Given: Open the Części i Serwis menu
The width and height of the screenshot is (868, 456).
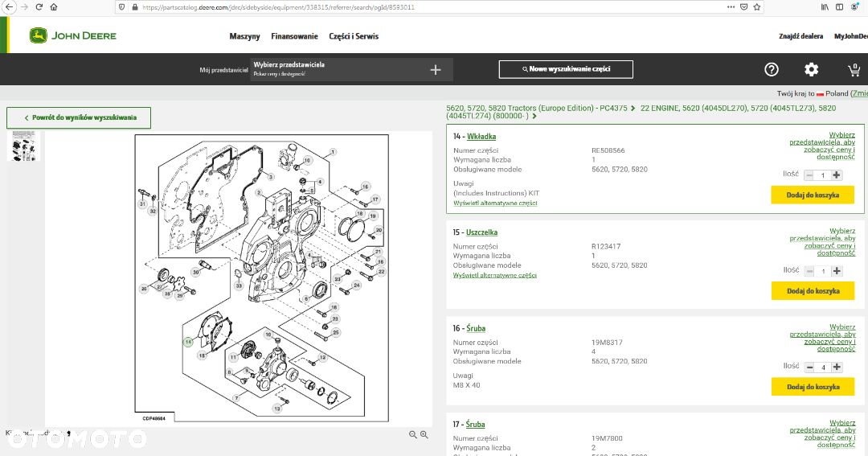Looking at the screenshot, I should point(354,36).
